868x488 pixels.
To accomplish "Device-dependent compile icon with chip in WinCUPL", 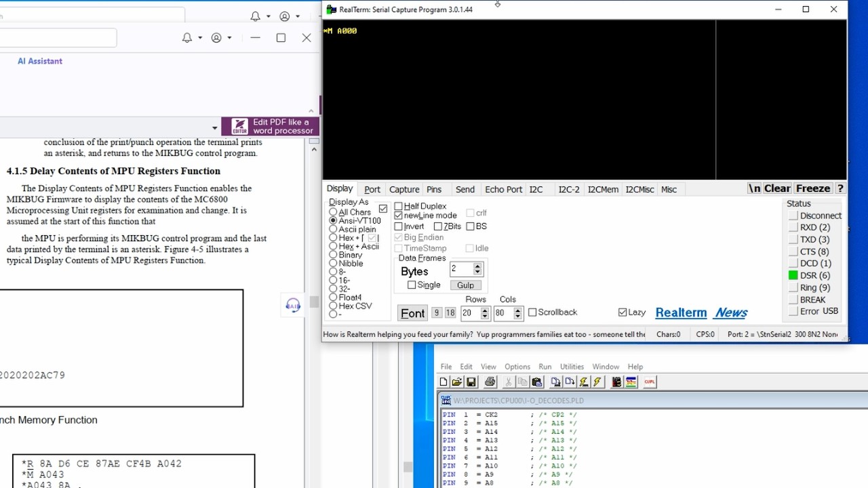I will (555, 382).
